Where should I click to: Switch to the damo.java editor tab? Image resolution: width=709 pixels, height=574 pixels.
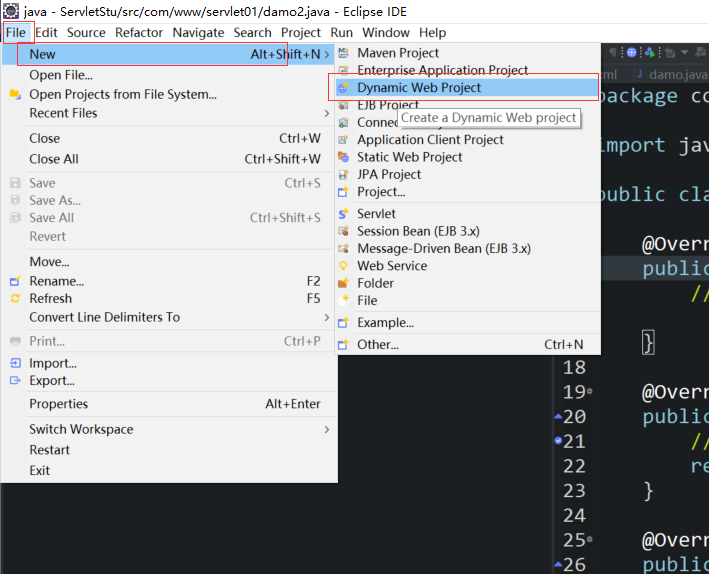tap(672, 75)
